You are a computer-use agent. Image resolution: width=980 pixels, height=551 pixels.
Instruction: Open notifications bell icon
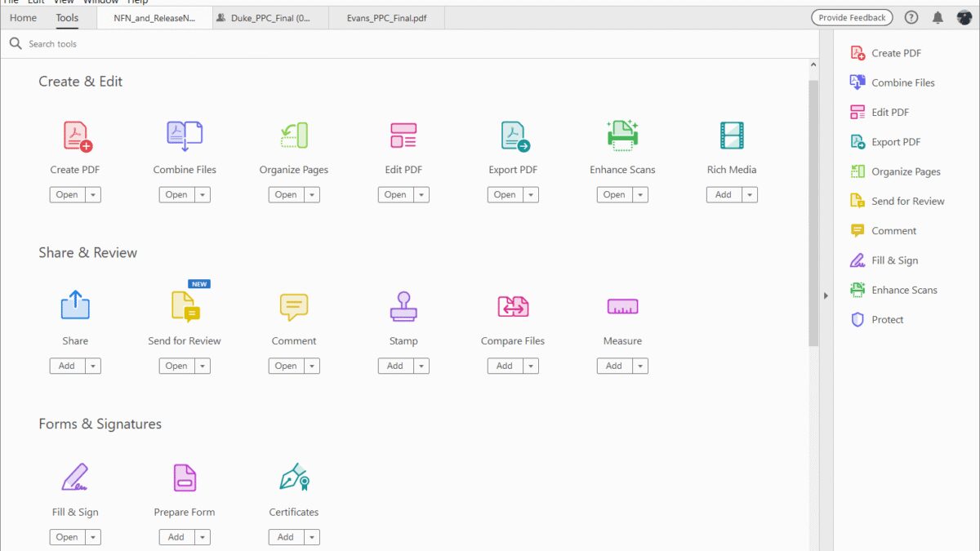pos(938,18)
